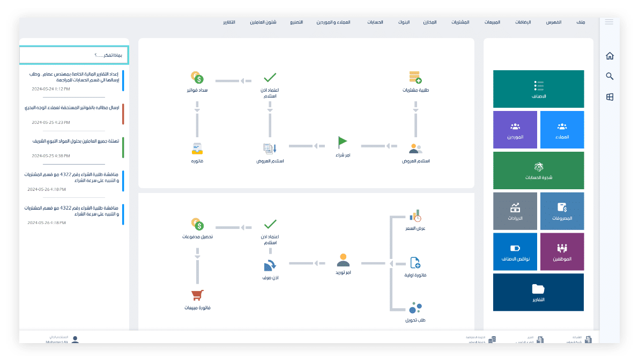Viewport: 639px width, 364px height.
Task: Open the الحسابات menu
Action: pyautogui.click(x=375, y=23)
